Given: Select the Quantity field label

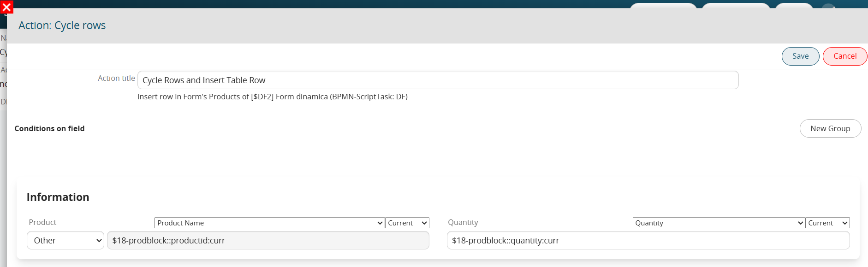Looking at the screenshot, I should [x=463, y=222].
